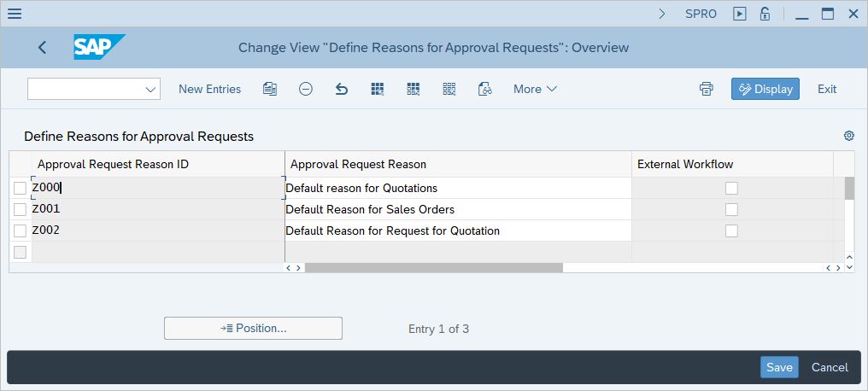Click the Undo Change arrow icon
The width and height of the screenshot is (868, 391).
[x=342, y=89]
